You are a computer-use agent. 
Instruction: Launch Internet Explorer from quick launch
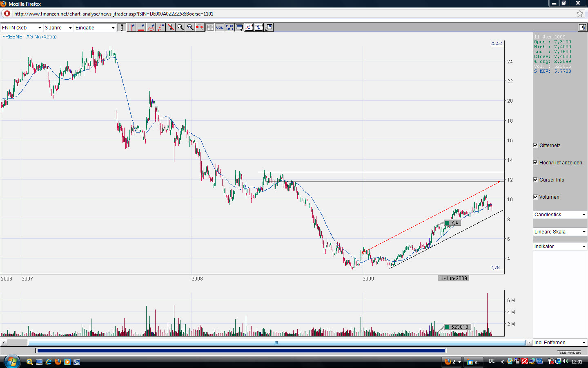[x=49, y=361]
